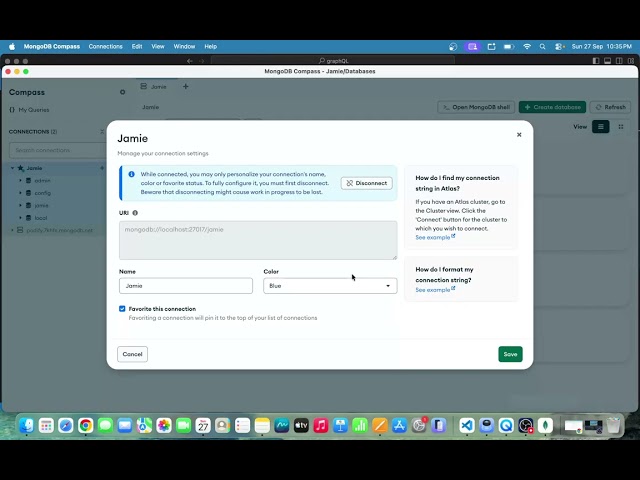Select the config database row

point(57,193)
